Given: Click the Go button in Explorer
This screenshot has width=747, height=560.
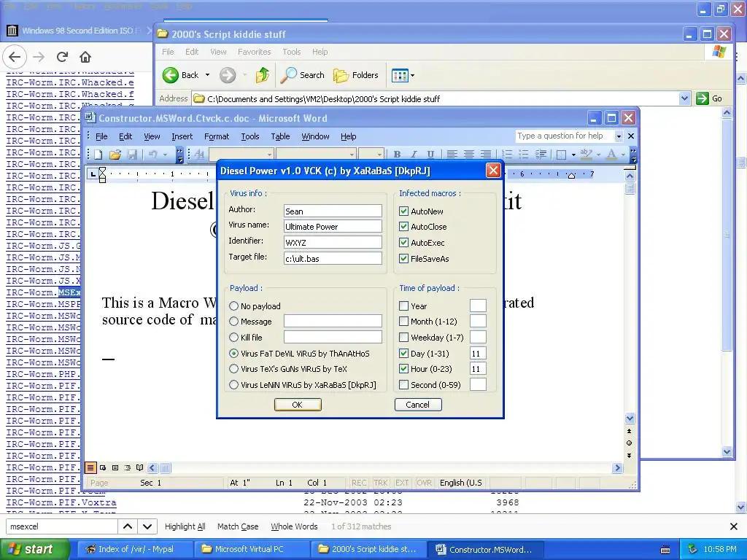Looking at the screenshot, I should click(x=710, y=98).
